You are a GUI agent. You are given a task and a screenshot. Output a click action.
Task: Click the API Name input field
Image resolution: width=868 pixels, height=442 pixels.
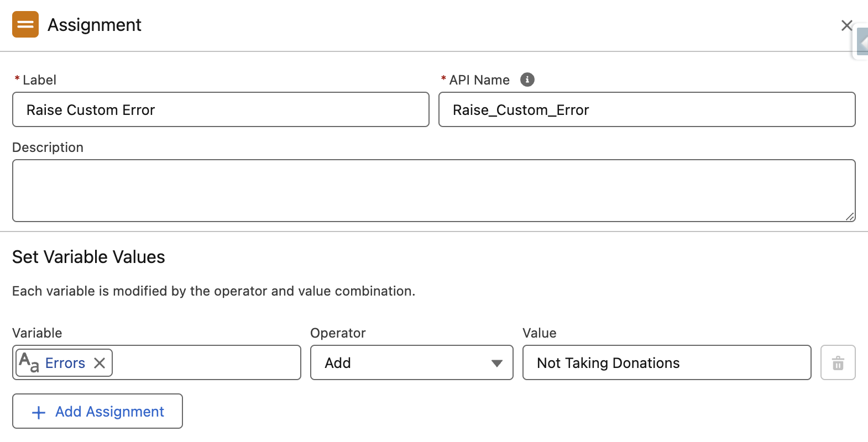[646, 110]
